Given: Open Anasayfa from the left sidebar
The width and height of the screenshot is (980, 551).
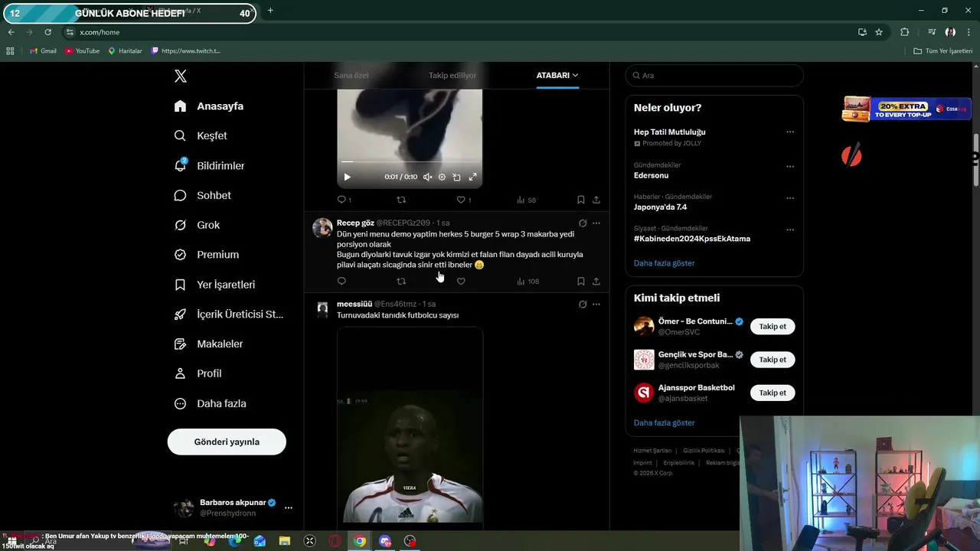Looking at the screenshot, I should pyautogui.click(x=208, y=106).
